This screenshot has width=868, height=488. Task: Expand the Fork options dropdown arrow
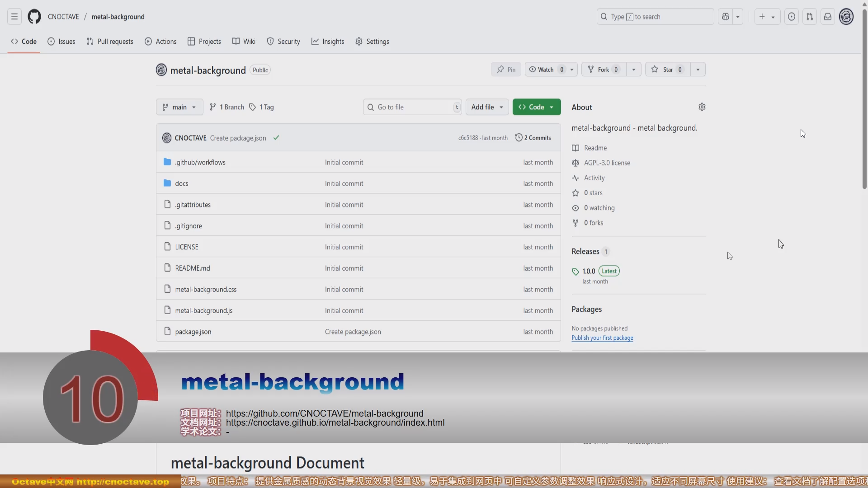[633, 70]
